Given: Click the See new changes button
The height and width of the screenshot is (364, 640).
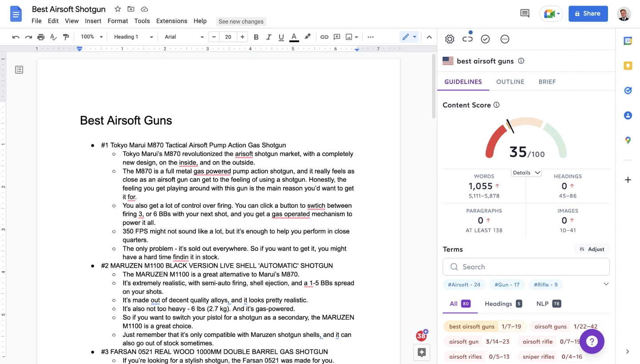Looking at the screenshot, I should coord(241,21).
